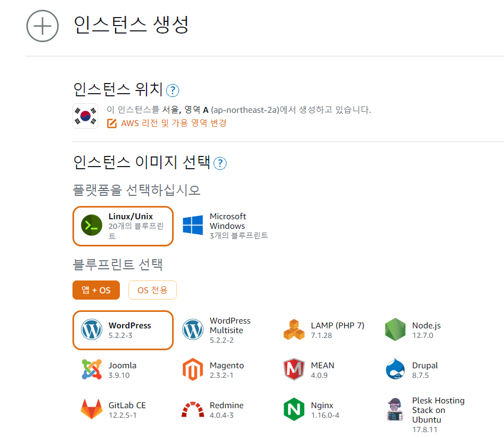
Task: Select the Linux/Unix platform card
Action: tap(123, 226)
